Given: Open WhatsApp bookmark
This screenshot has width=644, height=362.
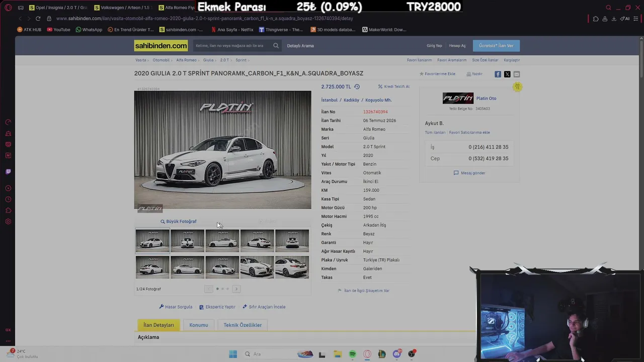Looking at the screenshot, I should coord(89,30).
